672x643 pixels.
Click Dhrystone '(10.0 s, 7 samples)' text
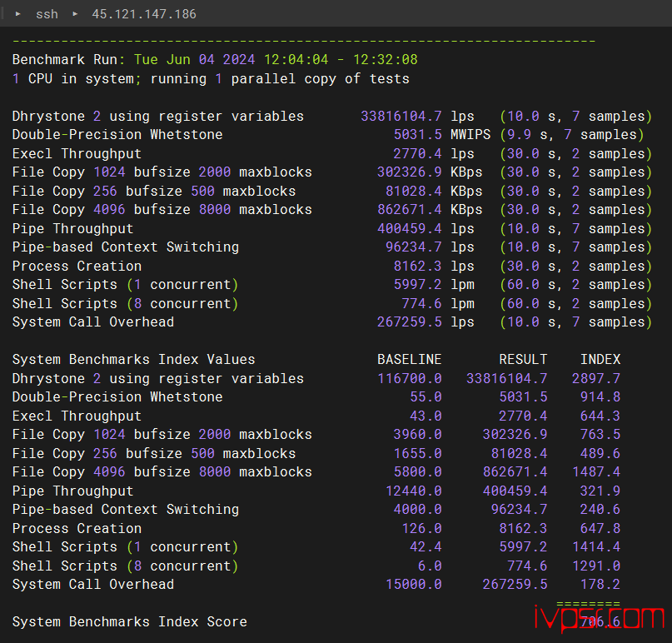click(575, 116)
